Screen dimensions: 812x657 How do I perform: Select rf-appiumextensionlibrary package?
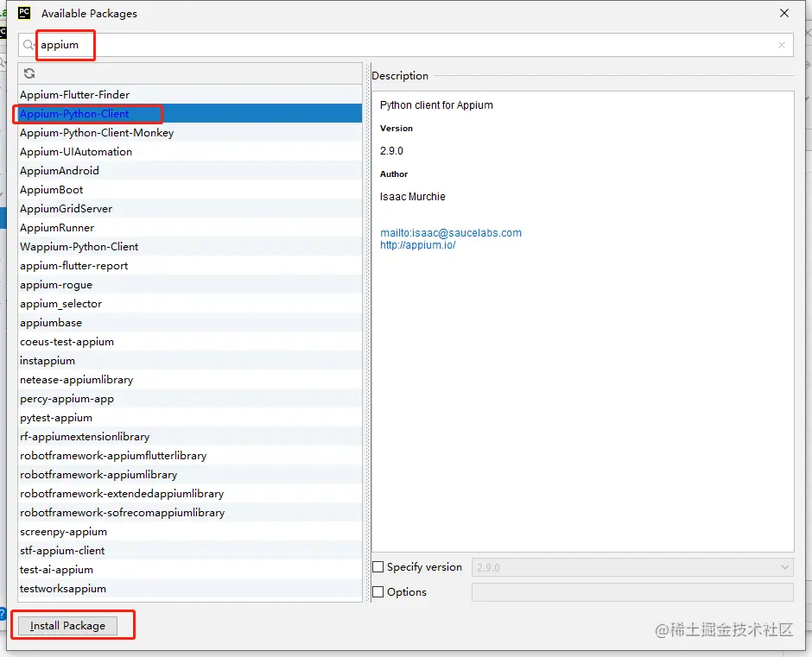coord(190,437)
